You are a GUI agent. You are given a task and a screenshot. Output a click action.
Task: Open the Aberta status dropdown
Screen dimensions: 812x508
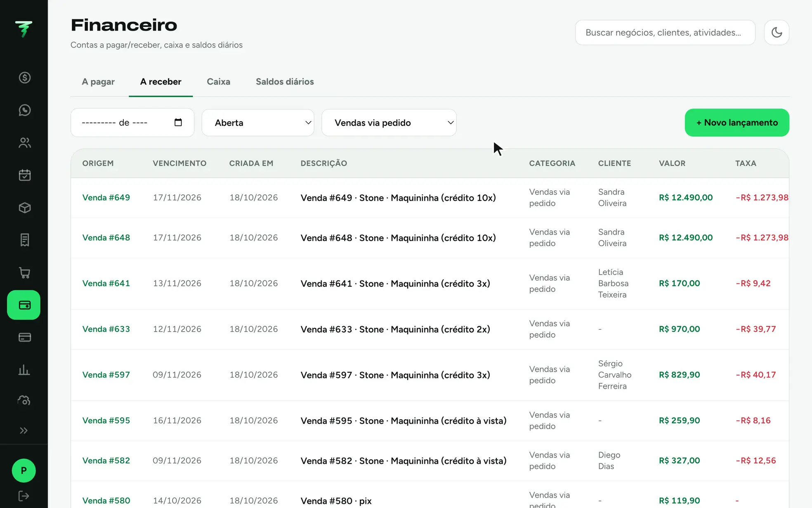[258, 123]
